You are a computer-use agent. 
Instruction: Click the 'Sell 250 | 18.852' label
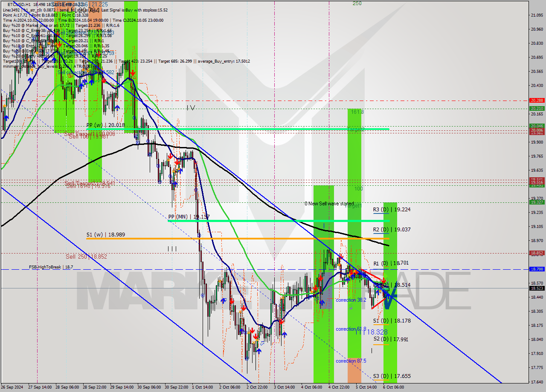[x=86, y=257]
